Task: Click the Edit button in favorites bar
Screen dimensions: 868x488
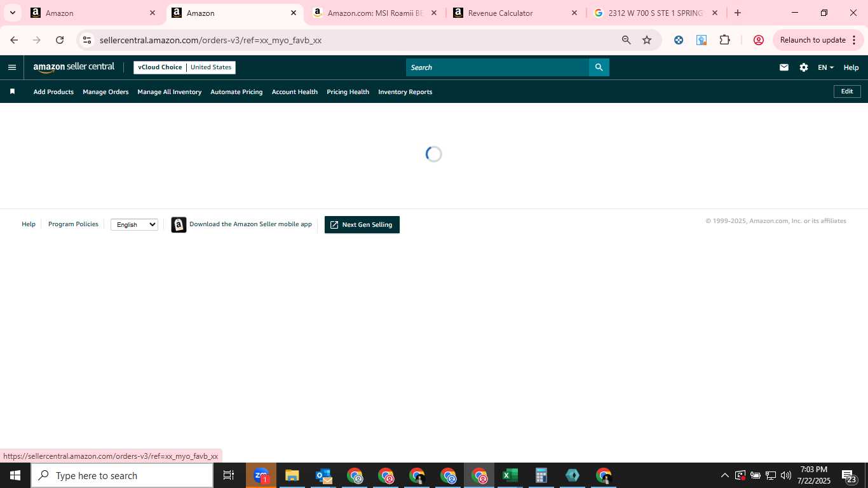Action: (x=847, y=91)
